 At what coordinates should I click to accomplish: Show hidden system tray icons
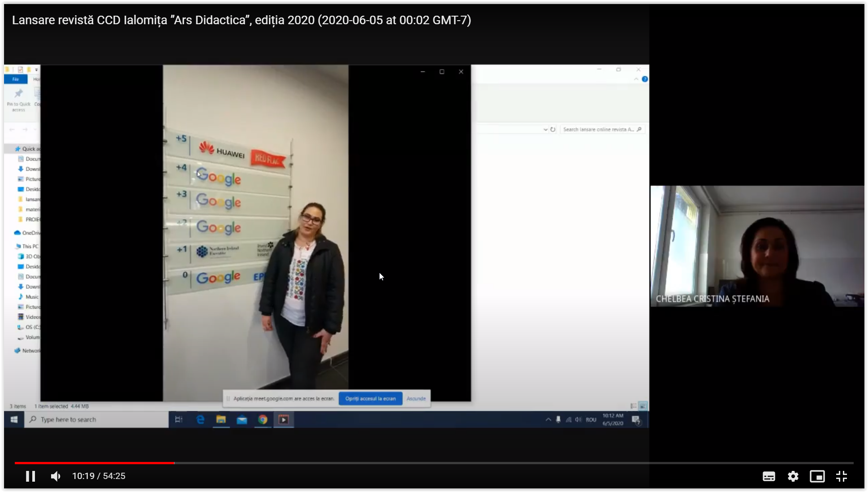(x=548, y=419)
